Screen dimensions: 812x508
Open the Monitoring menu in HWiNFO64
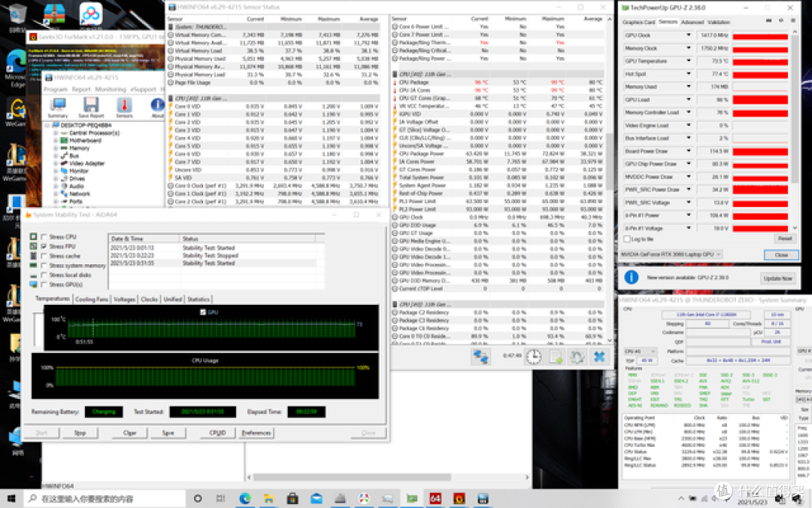click(111, 89)
